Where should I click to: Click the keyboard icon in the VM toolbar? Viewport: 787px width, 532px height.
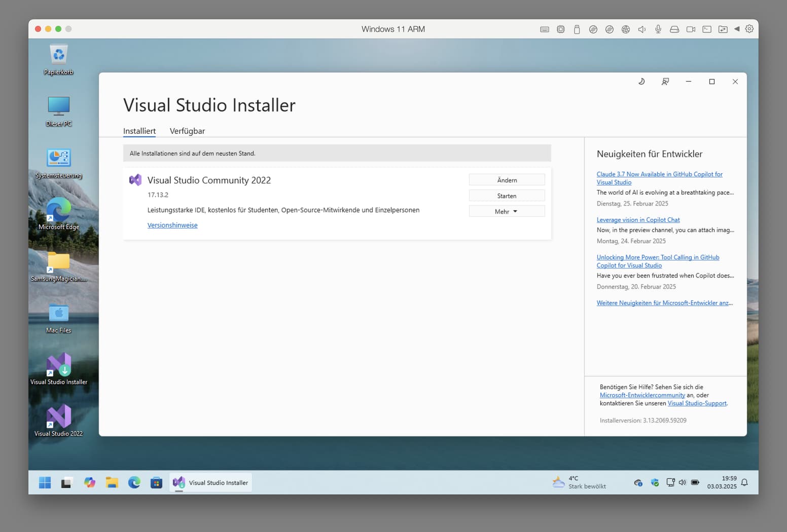(x=545, y=29)
